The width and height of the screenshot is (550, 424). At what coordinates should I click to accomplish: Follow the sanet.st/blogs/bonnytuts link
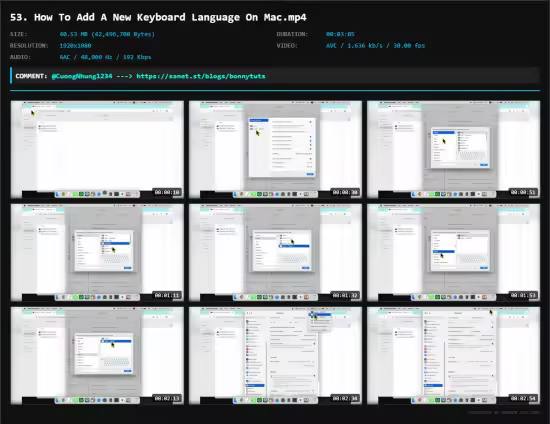201,76
